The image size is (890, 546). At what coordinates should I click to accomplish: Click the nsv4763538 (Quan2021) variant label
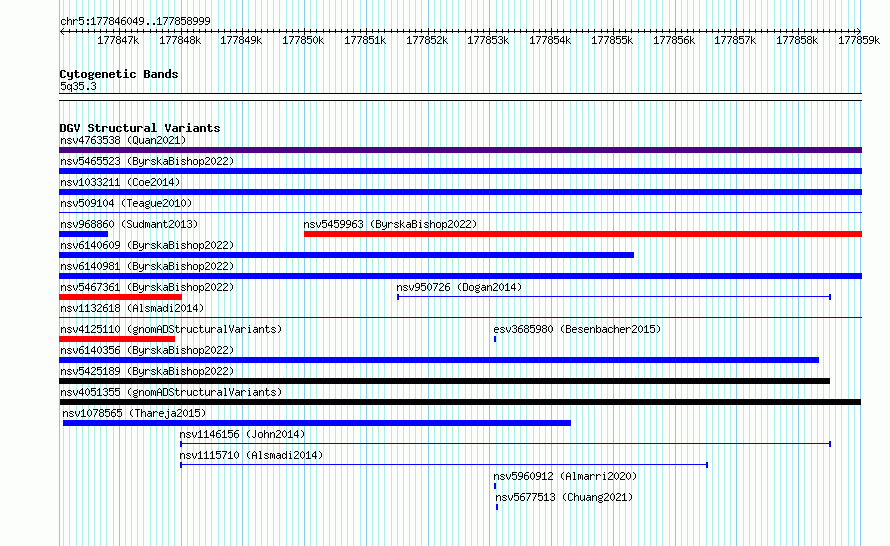click(123, 140)
